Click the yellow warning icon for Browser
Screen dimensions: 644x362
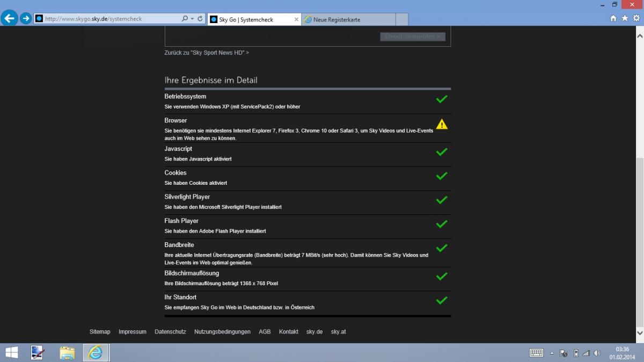pos(442,124)
